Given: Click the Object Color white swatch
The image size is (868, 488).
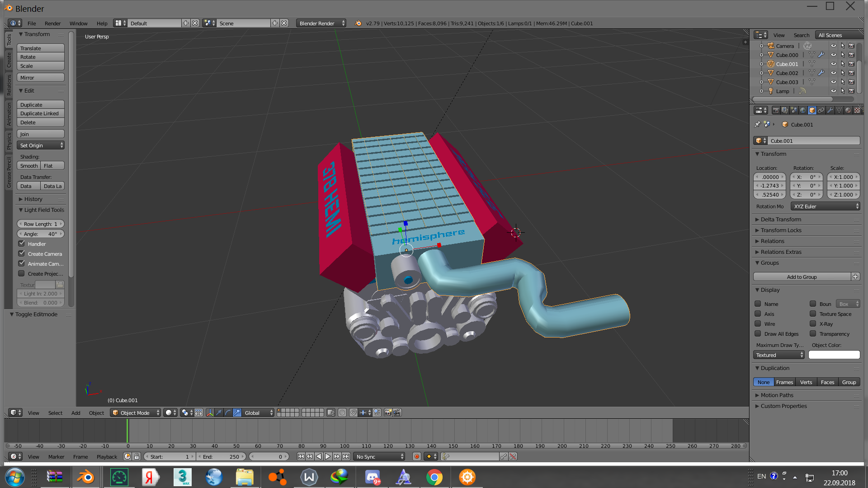Looking at the screenshot, I should tap(834, 355).
